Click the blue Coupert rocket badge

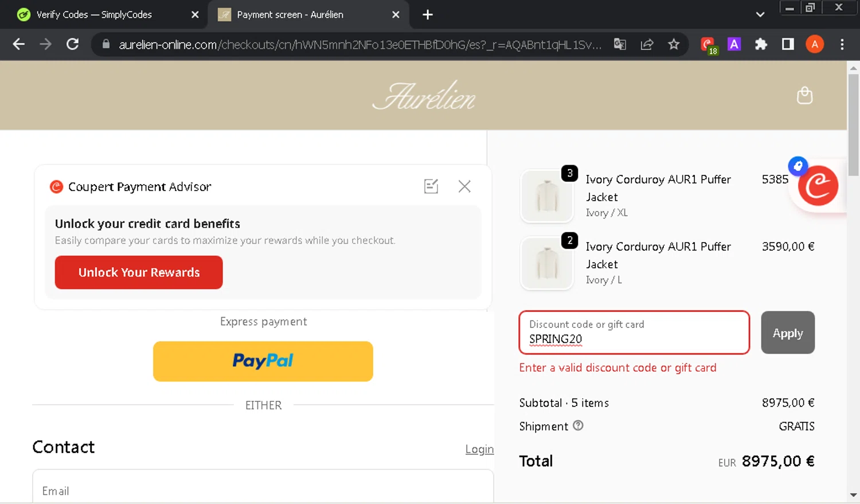(x=798, y=166)
